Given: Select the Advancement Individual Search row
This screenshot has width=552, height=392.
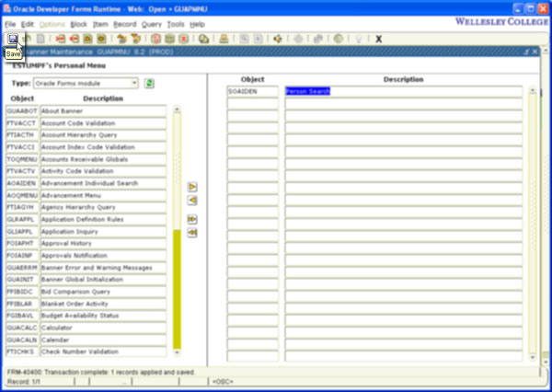Looking at the screenshot, I should (86, 183).
